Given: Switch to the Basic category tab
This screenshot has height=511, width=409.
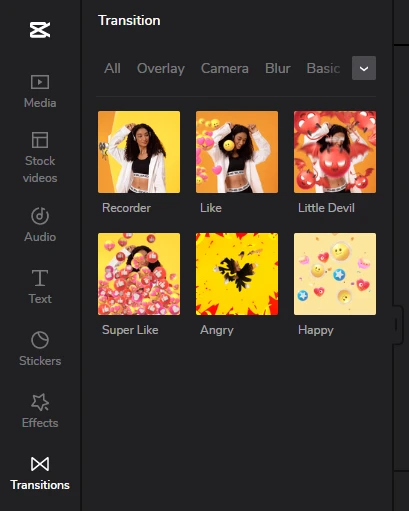Looking at the screenshot, I should point(323,68).
